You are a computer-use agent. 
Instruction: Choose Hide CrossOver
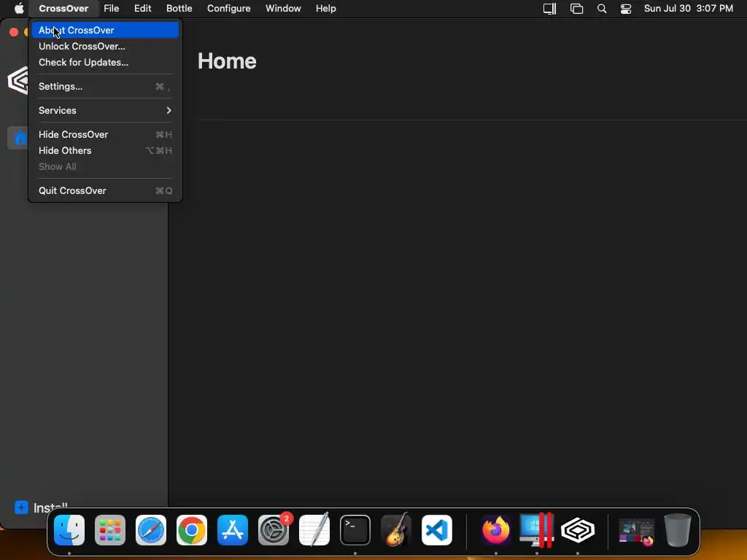pos(105,134)
